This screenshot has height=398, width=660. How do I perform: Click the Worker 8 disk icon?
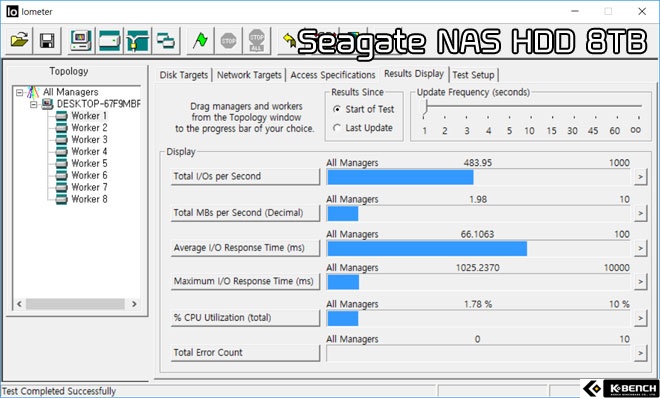pyautogui.click(x=61, y=199)
